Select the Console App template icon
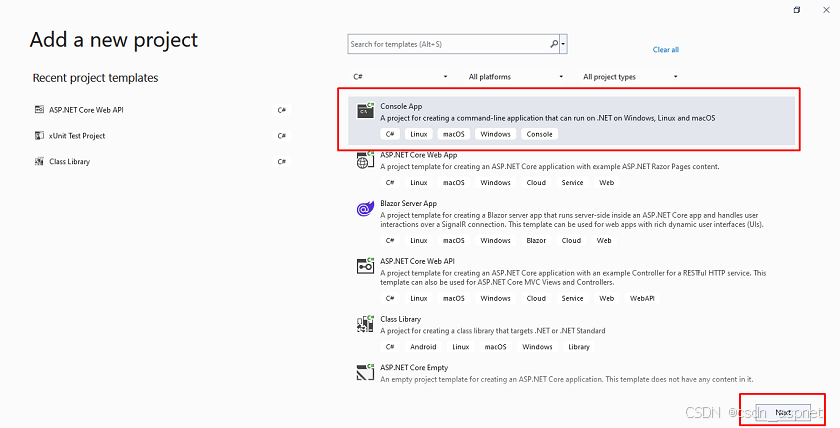The image size is (840, 428). pos(365,110)
